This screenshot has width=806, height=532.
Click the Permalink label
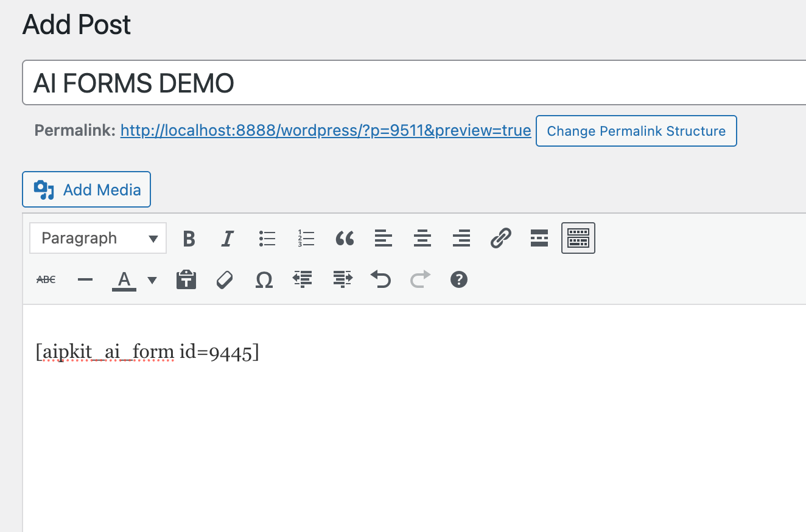click(75, 131)
